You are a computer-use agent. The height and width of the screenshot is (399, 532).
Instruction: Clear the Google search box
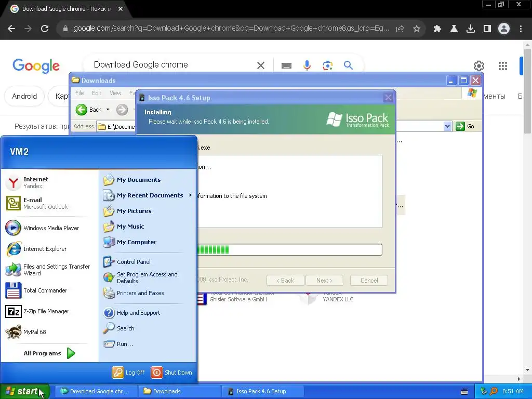pos(261,65)
